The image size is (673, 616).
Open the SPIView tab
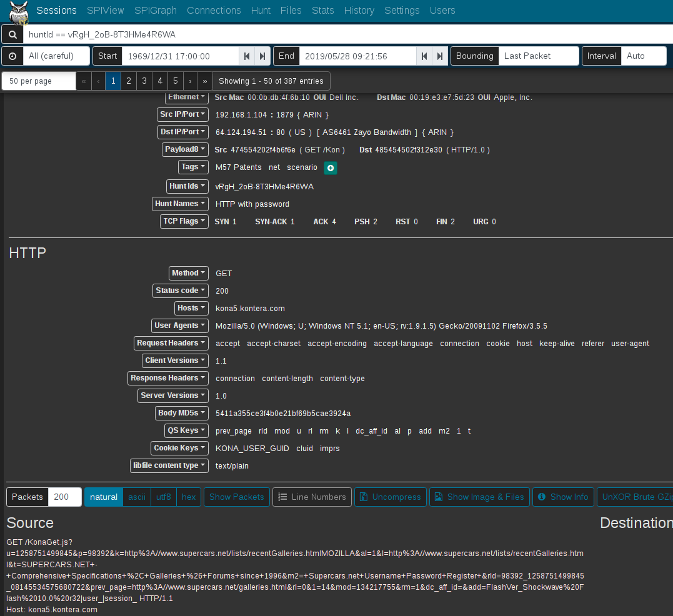coord(106,11)
